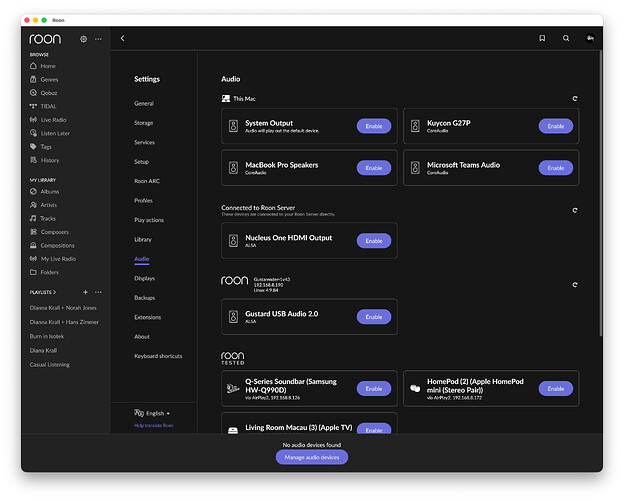Open the Displays settings tab
The height and width of the screenshot is (500, 624).
(x=144, y=278)
